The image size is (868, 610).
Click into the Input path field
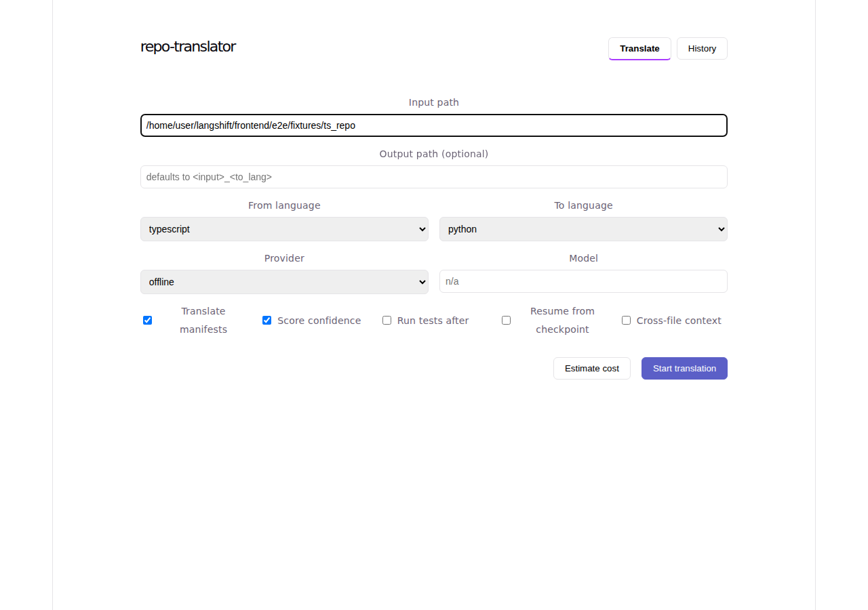click(x=434, y=125)
